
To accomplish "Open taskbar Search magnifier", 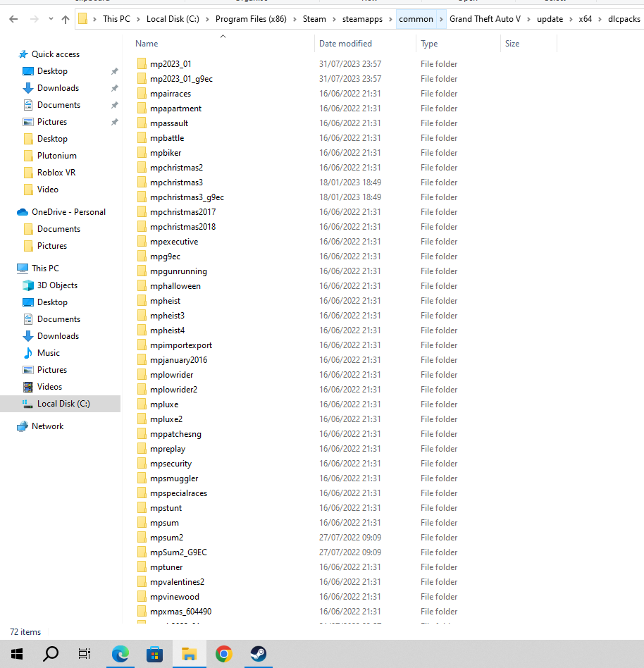I will 51,654.
